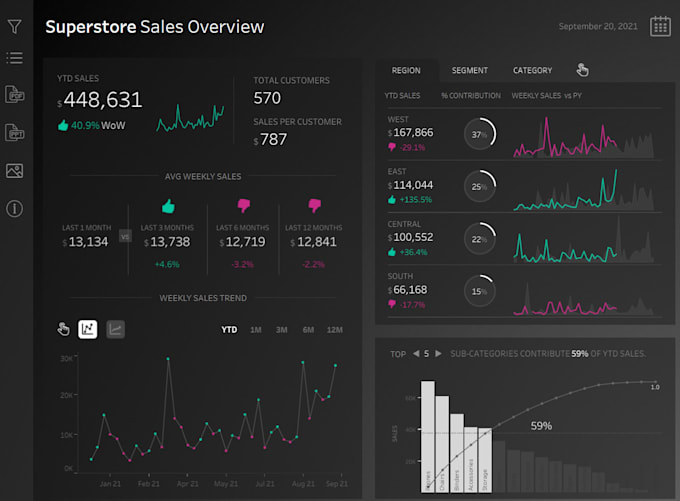Export dashboard using the PPT icon

tap(14, 132)
